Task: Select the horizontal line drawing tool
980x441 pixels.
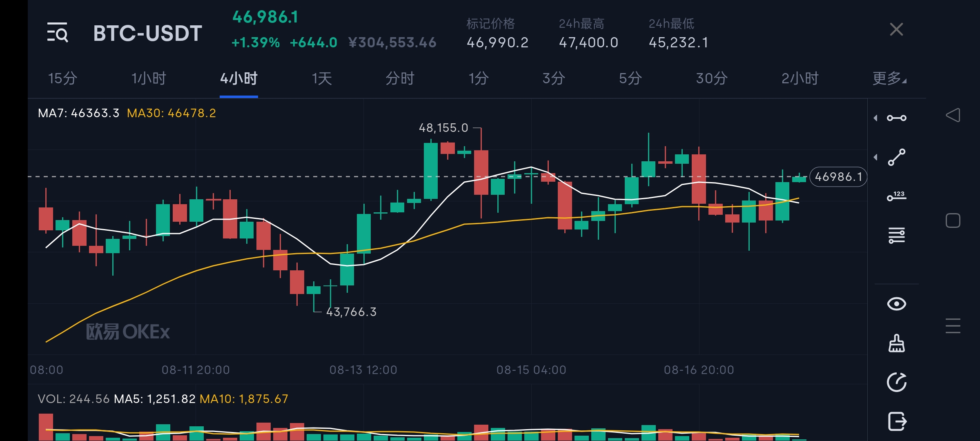Action: [x=897, y=118]
